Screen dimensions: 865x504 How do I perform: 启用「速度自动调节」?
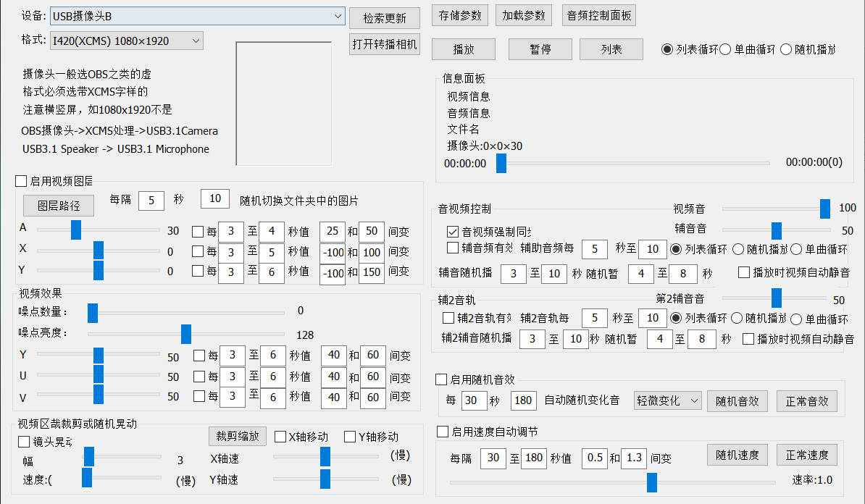[x=440, y=431]
